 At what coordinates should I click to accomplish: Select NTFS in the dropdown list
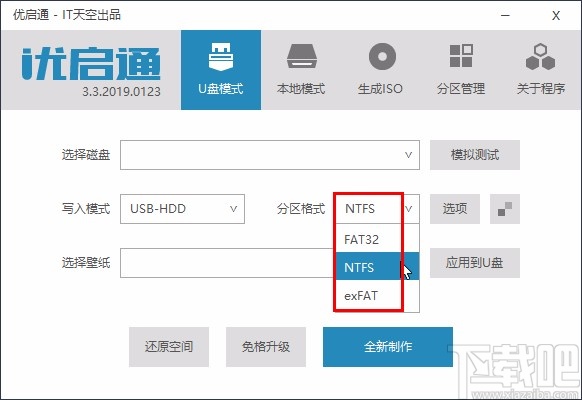click(377, 267)
